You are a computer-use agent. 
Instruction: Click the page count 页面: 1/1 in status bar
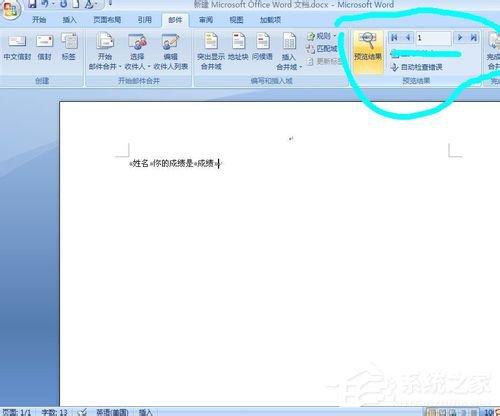click(x=17, y=412)
